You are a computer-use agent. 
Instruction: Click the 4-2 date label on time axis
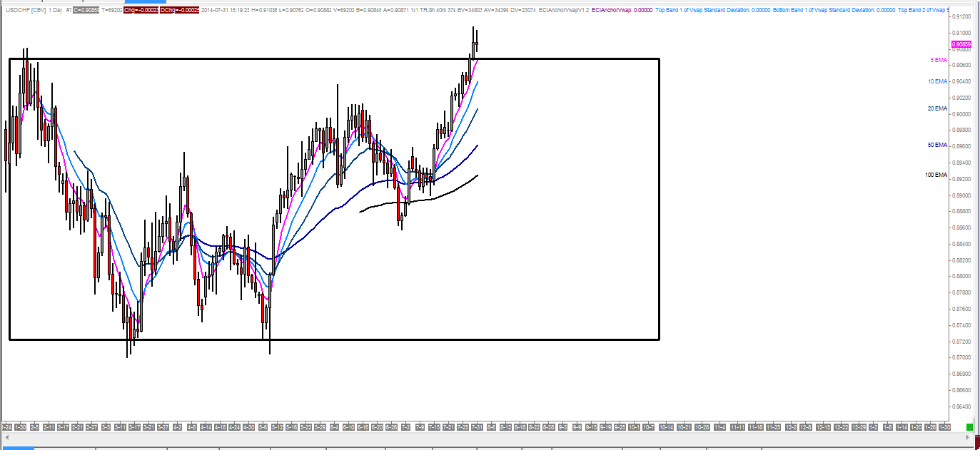177,426
